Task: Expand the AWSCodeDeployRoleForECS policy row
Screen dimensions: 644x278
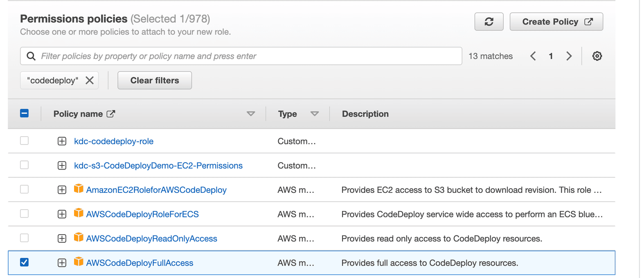Action: point(62,214)
